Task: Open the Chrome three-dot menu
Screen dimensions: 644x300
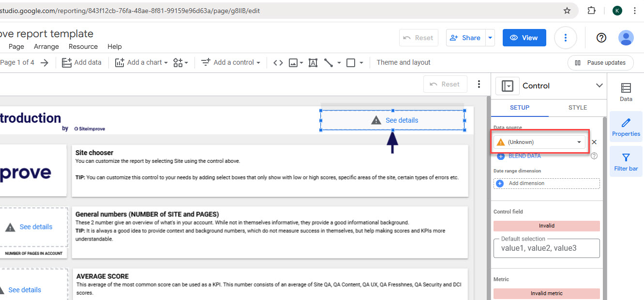Action: (634, 11)
